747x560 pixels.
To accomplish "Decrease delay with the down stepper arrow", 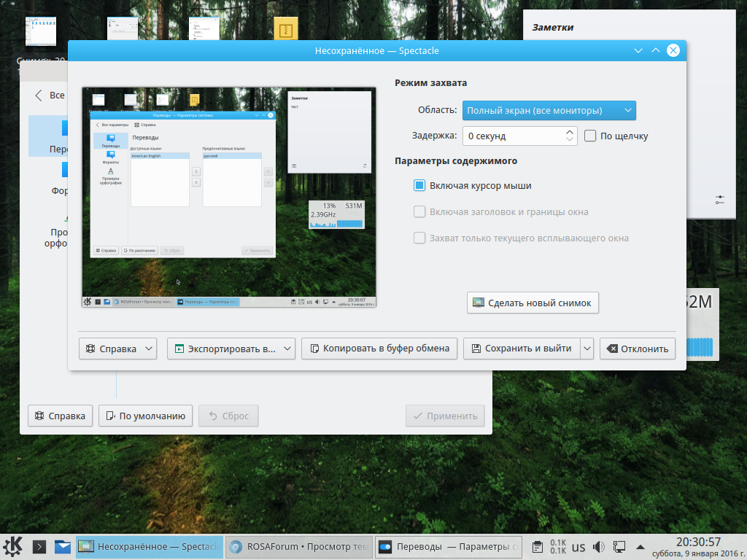I will (570, 140).
